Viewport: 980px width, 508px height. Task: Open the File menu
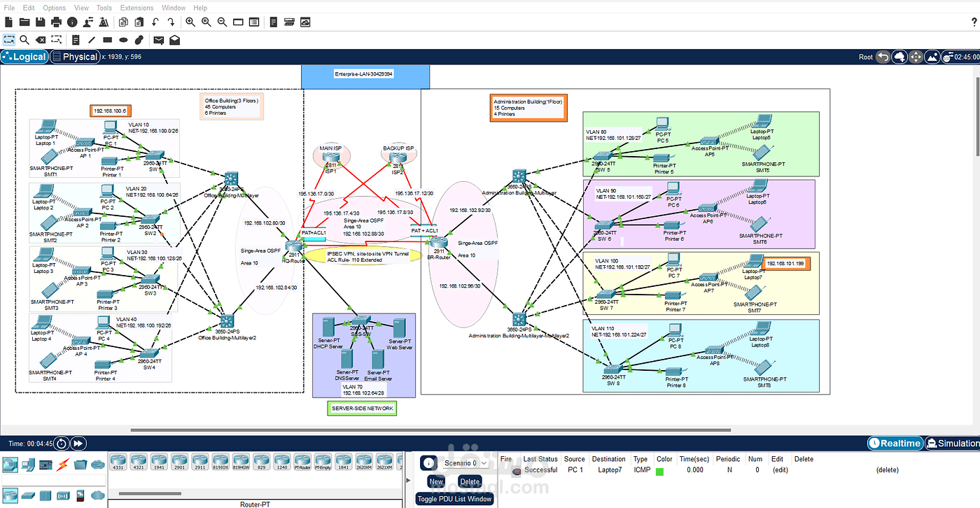9,8
